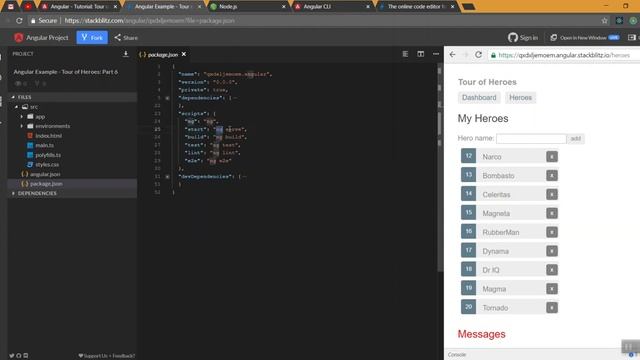Open the Share option
Viewport: 640px width, 360px height.
point(126,38)
